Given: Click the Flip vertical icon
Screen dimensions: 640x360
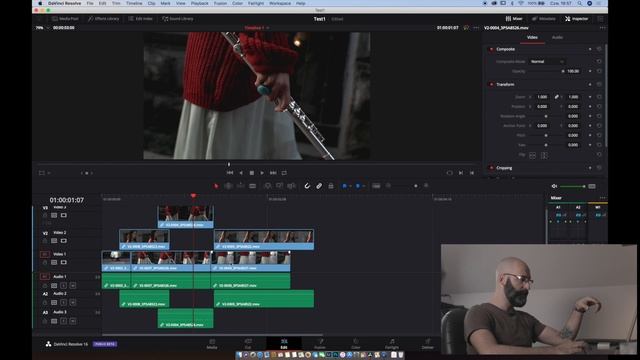Looking at the screenshot, I should (544, 156).
